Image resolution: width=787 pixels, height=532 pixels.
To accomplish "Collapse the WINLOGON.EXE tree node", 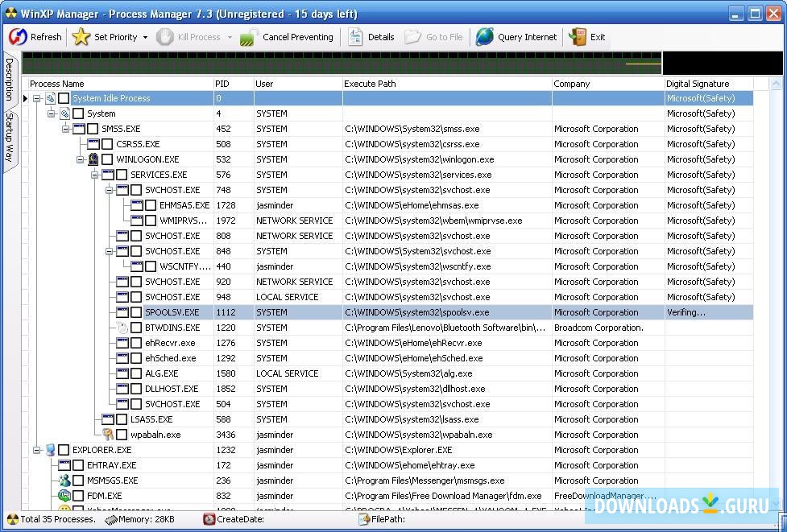I will tap(81, 159).
